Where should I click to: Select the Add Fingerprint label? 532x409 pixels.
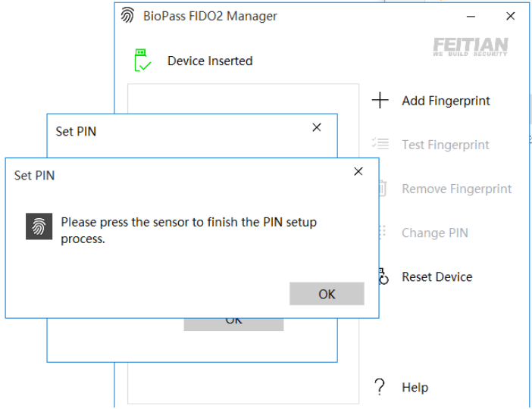tap(446, 101)
